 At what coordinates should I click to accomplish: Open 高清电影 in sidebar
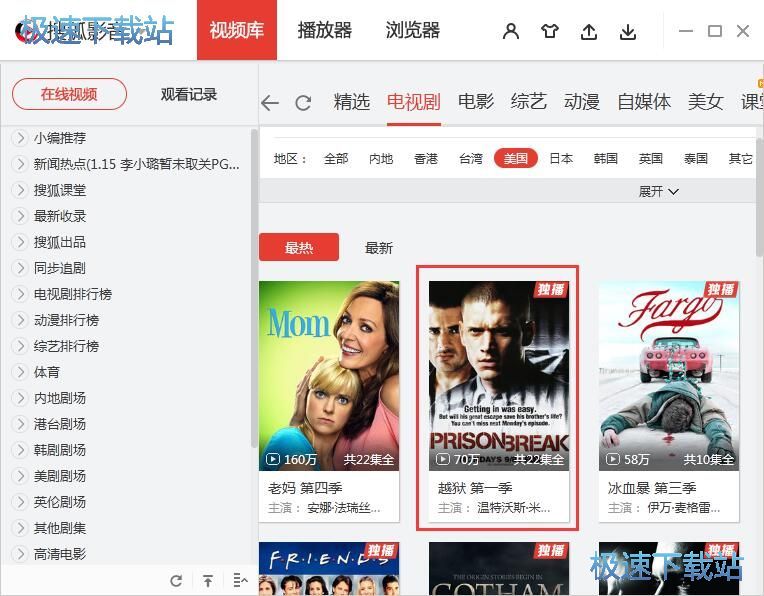point(59,554)
